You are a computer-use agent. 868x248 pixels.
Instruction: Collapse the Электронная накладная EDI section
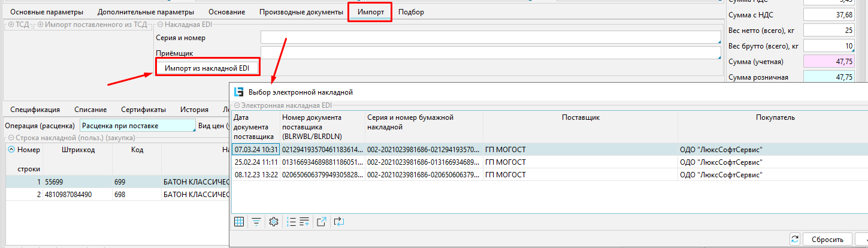[x=237, y=105]
